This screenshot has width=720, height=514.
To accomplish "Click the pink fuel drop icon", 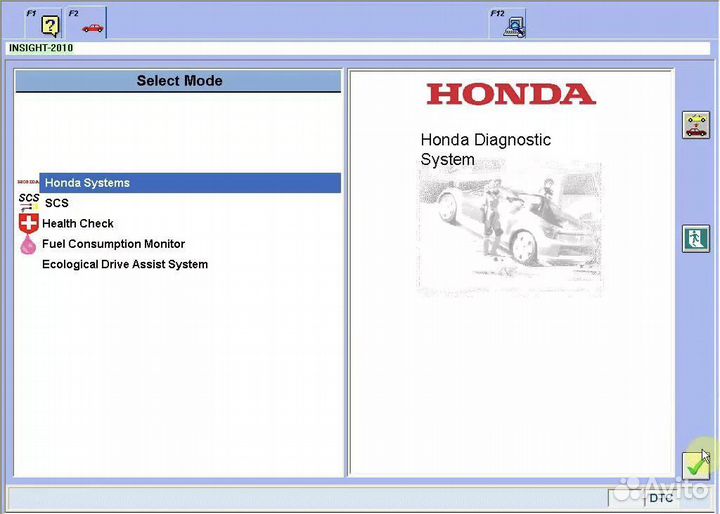I will pyautogui.click(x=28, y=244).
